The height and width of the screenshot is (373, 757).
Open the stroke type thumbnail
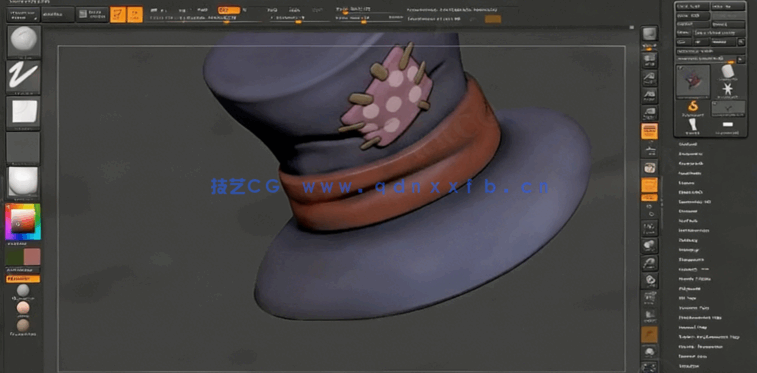[24, 77]
